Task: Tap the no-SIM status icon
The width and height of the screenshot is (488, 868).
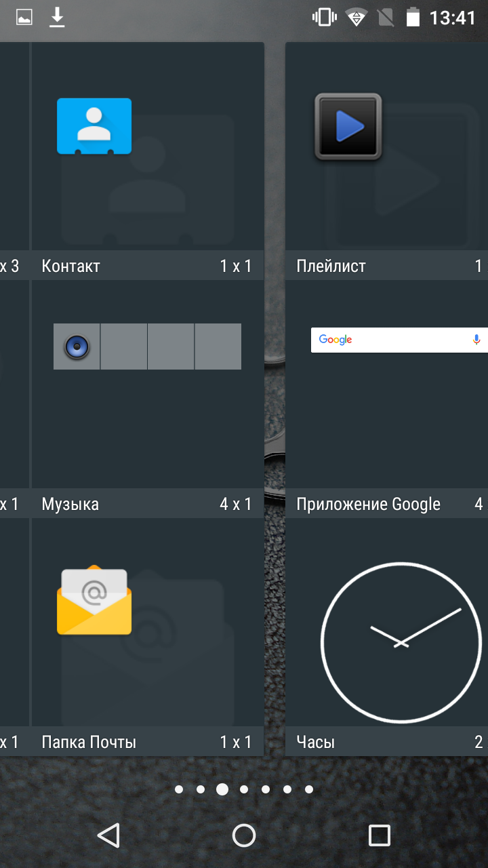Action: coord(386,18)
